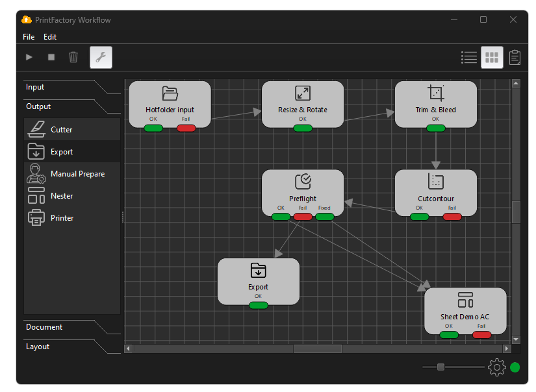Click the Sheet Demo AC node icon
The height and width of the screenshot is (392, 536).
(x=465, y=300)
